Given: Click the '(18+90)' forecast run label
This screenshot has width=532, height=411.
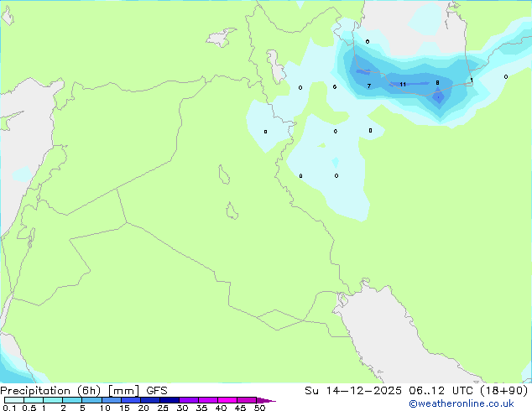Looking at the screenshot, I should [503, 391].
